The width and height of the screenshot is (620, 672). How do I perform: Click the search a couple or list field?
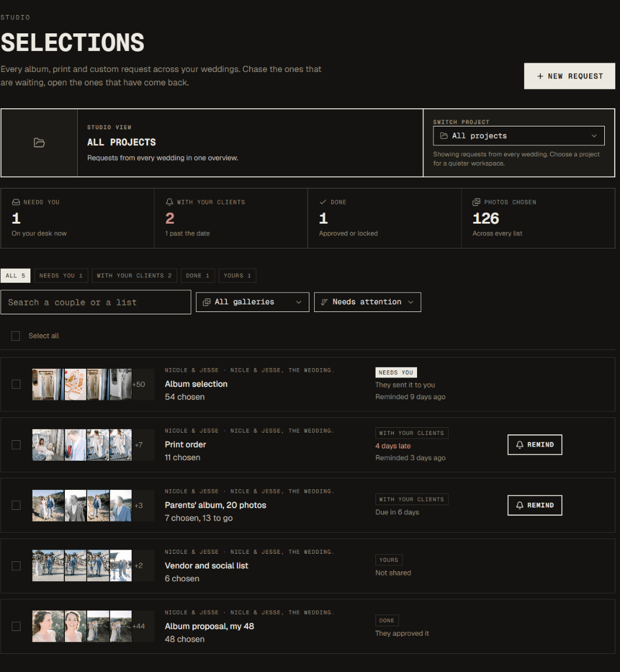coord(96,302)
